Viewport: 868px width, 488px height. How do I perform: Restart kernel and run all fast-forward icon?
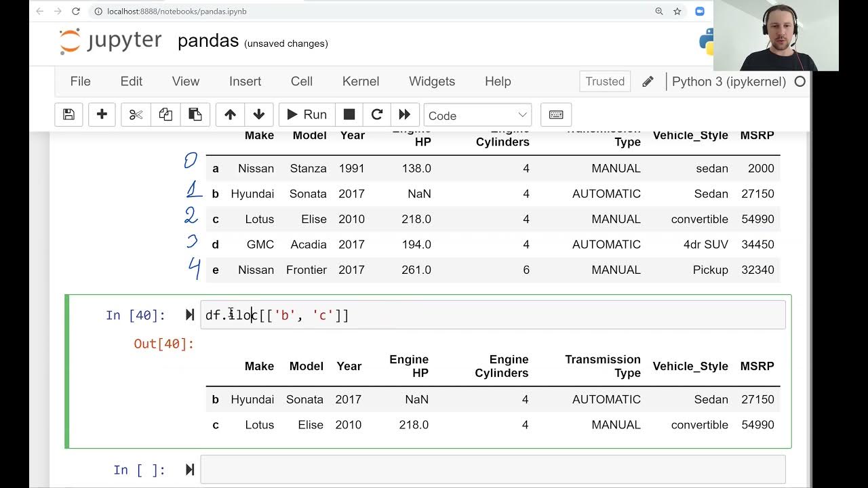click(x=404, y=115)
